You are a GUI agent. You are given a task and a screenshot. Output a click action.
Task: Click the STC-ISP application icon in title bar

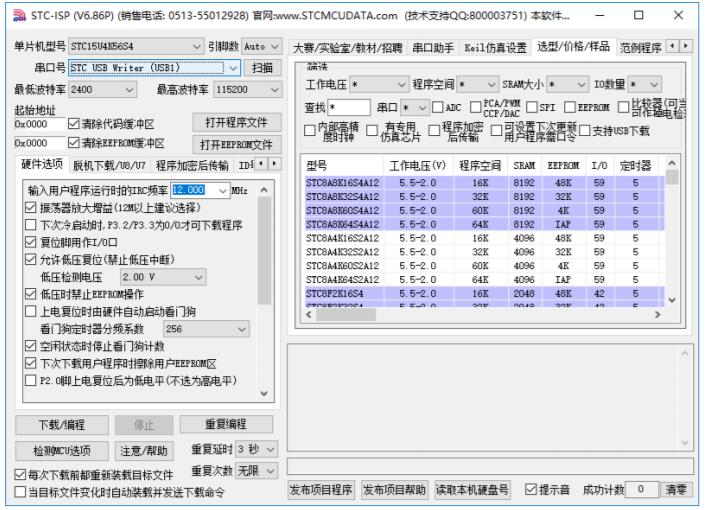coord(18,16)
